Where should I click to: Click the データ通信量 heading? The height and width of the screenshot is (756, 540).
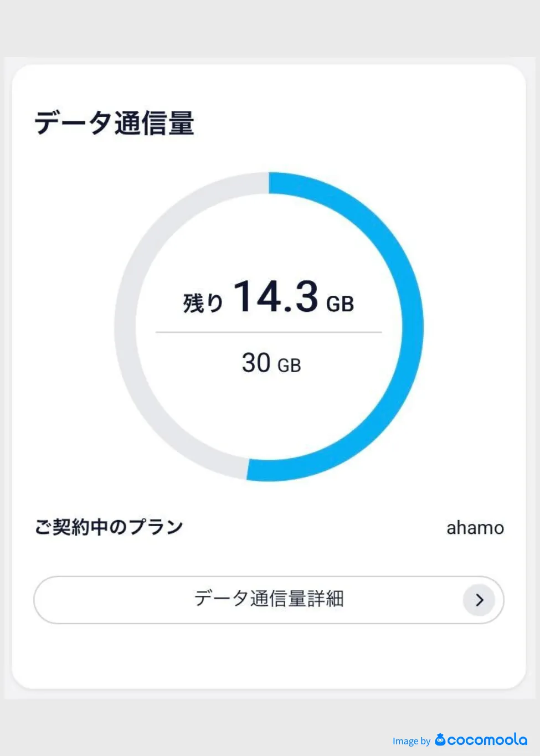[x=114, y=122]
